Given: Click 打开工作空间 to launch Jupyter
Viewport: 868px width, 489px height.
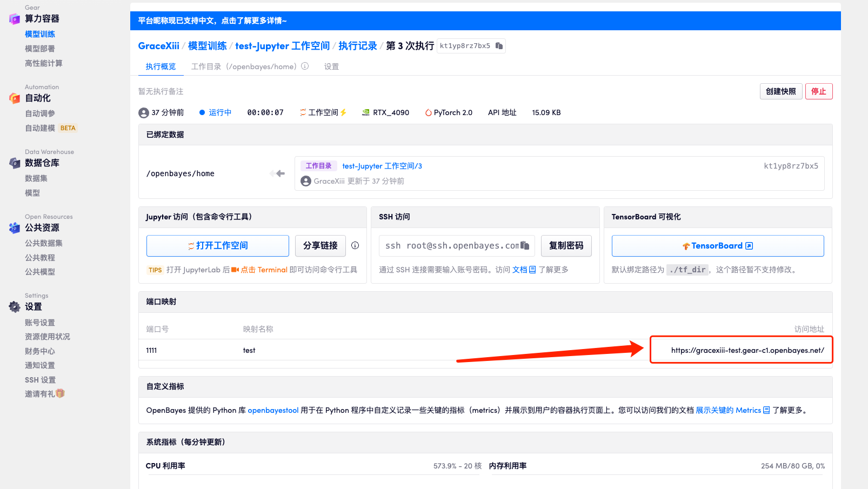Looking at the screenshot, I should (x=218, y=246).
